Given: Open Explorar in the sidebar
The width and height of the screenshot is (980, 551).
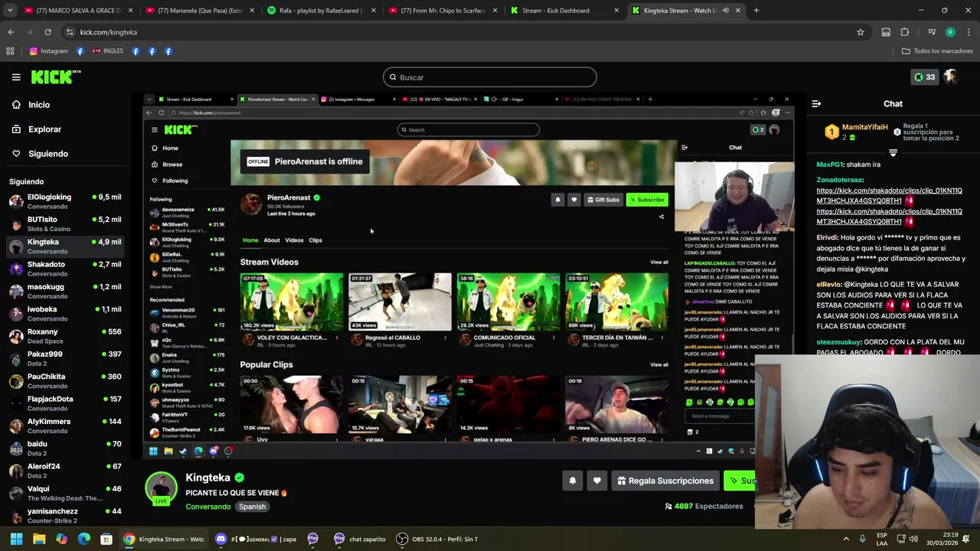Looking at the screenshot, I should point(44,129).
